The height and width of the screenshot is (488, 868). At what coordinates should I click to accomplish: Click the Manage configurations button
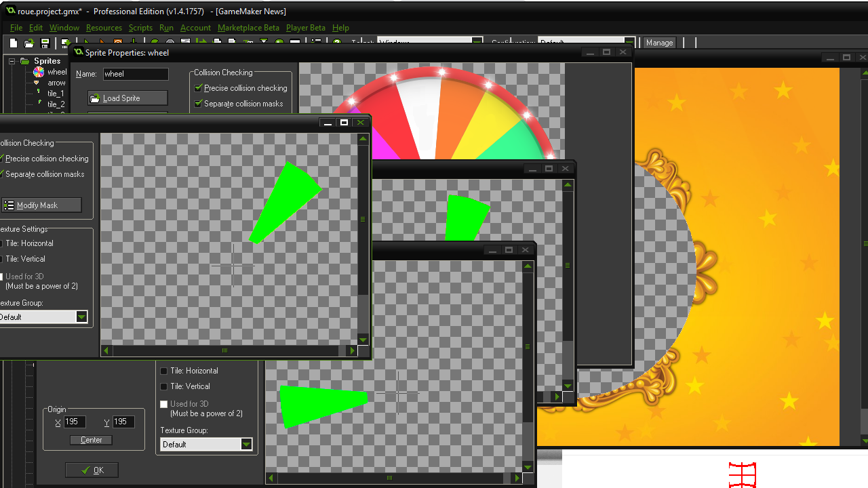pyautogui.click(x=659, y=43)
